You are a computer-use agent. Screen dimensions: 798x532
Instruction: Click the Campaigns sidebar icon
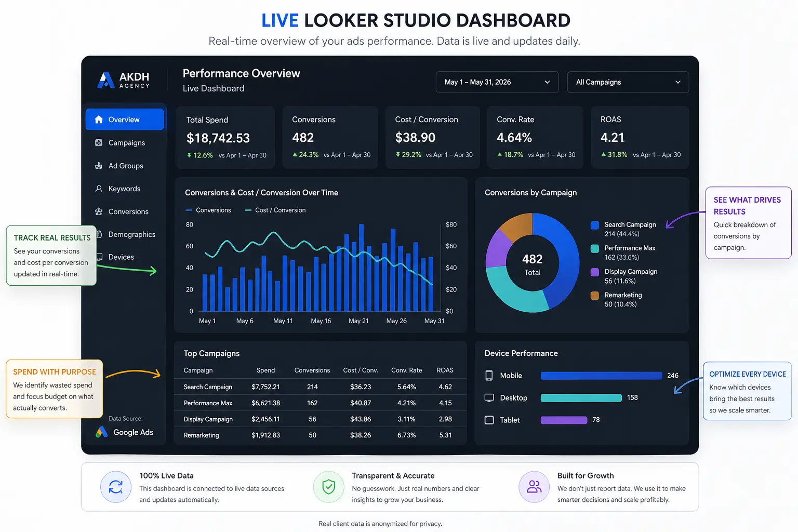(99, 142)
